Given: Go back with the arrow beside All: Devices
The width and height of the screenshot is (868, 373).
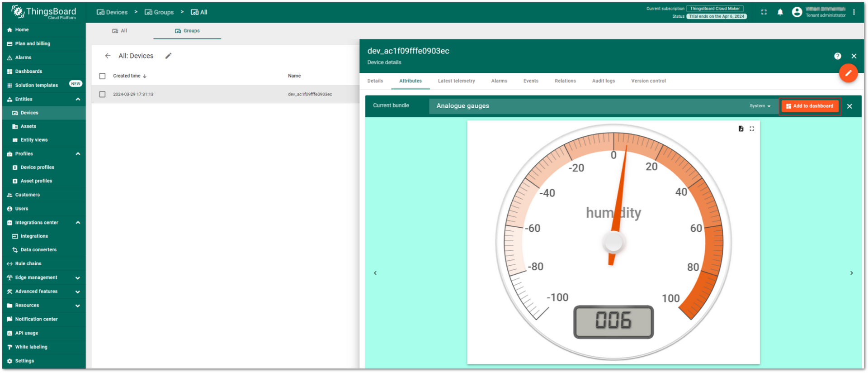Looking at the screenshot, I should 108,56.
